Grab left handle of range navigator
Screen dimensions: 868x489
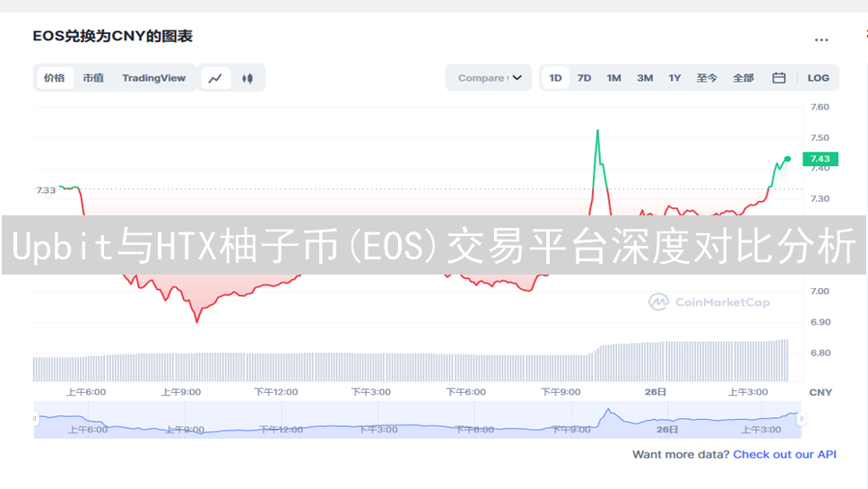tap(35, 419)
